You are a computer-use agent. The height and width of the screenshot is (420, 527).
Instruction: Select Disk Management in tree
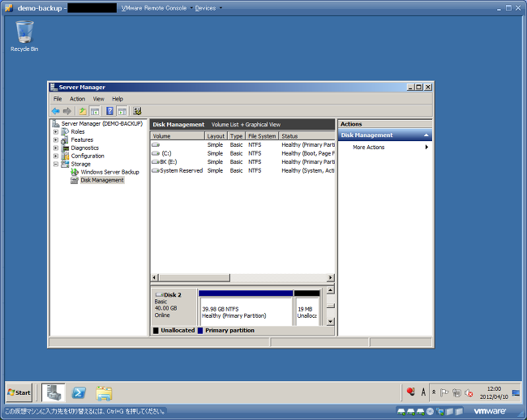pos(102,180)
